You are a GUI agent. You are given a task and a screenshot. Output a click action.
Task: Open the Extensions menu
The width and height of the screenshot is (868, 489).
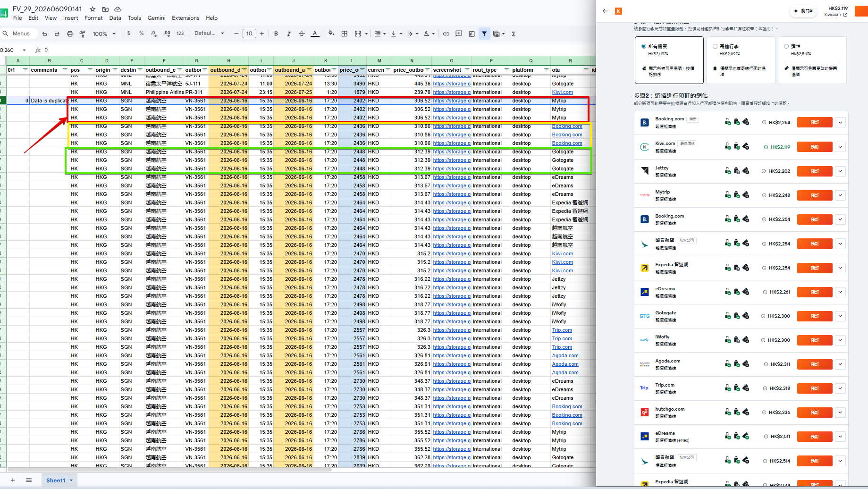(185, 18)
